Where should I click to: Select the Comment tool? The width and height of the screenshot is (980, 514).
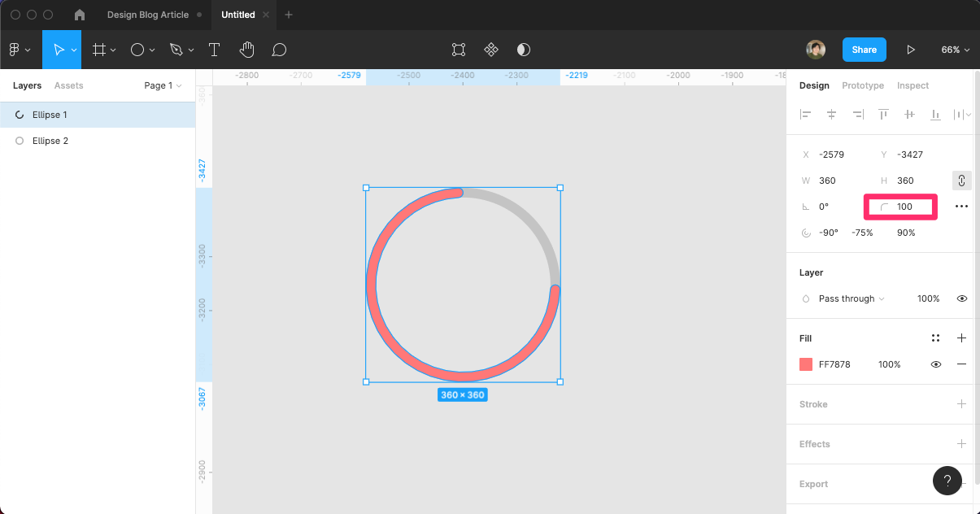click(x=279, y=50)
